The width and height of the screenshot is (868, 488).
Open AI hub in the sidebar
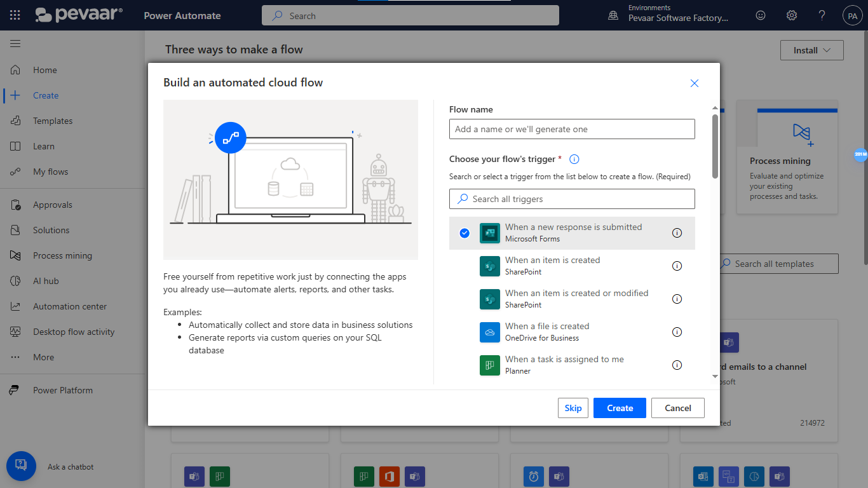tap(46, 281)
